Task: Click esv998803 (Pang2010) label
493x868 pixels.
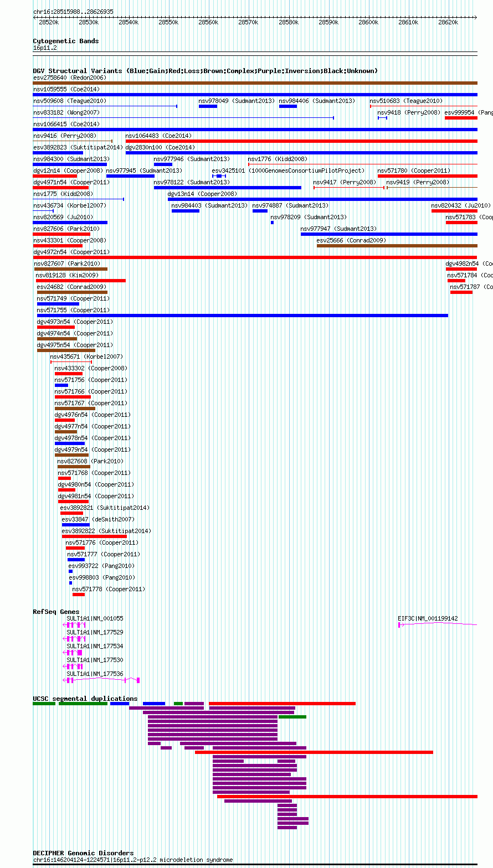Action: pos(102,577)
